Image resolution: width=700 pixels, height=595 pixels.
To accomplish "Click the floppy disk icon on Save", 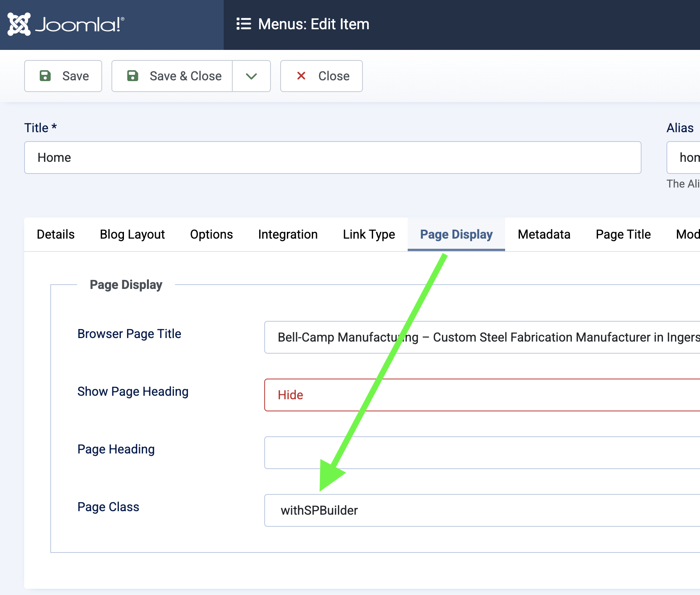I will [x=45, y=76].
